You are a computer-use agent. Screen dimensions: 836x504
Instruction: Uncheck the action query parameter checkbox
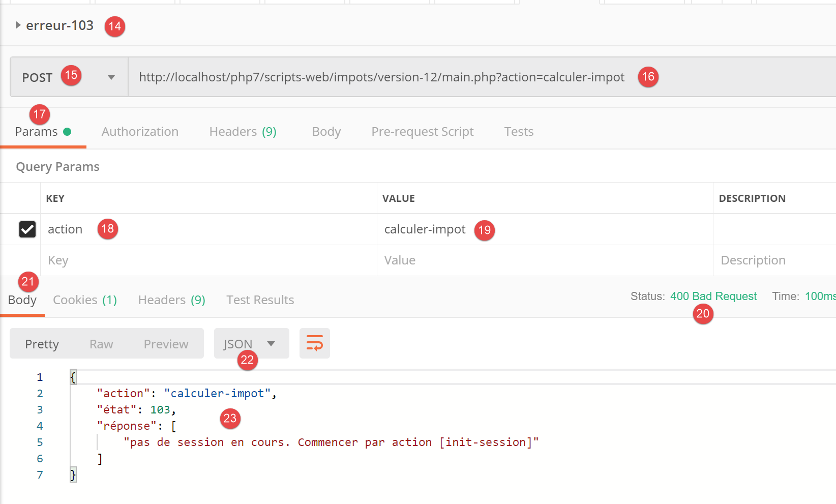coord(27,229)
